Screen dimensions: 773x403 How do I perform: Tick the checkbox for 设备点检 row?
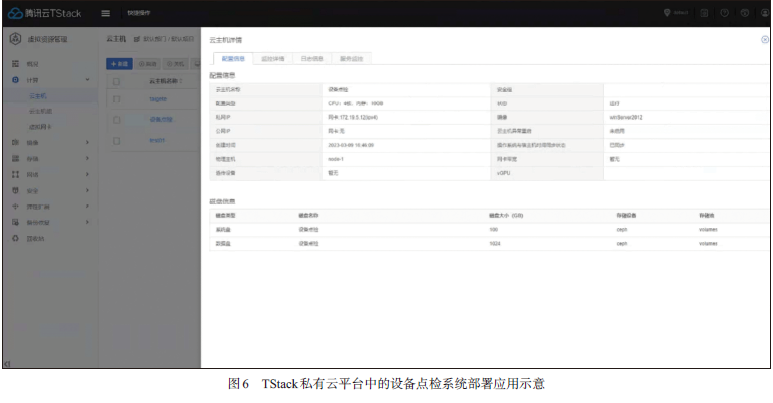pyautogui.click(x=116, y=120)
